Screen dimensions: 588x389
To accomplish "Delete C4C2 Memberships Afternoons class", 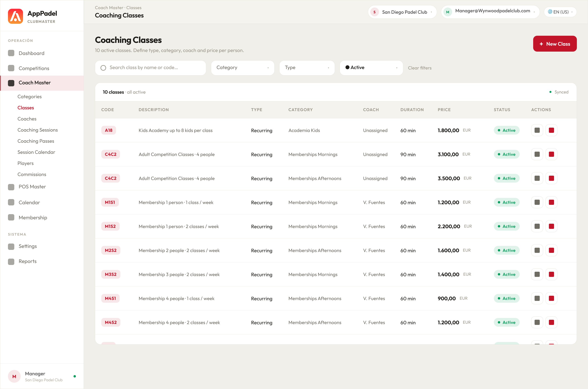I will 551,178.
